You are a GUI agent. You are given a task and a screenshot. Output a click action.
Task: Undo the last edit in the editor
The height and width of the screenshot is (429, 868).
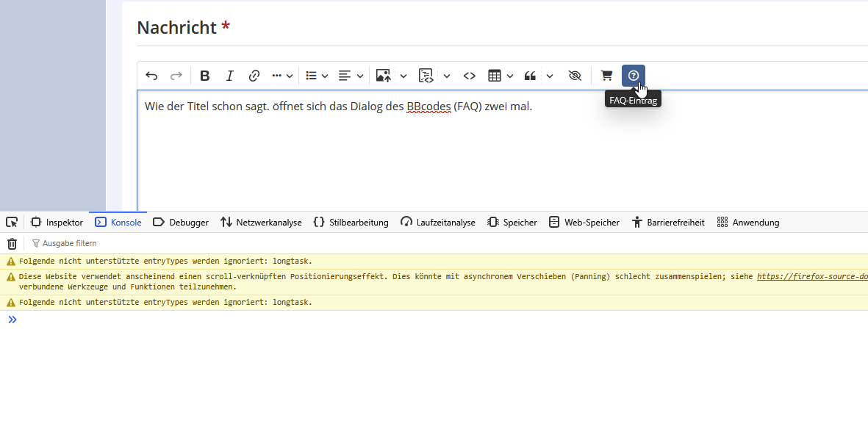click(151, 76)
